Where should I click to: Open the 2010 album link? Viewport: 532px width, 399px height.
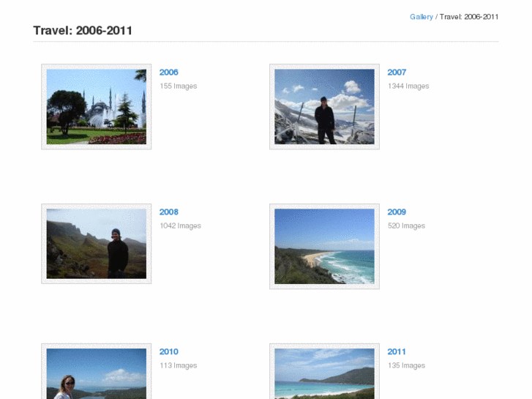pos(168,352)
